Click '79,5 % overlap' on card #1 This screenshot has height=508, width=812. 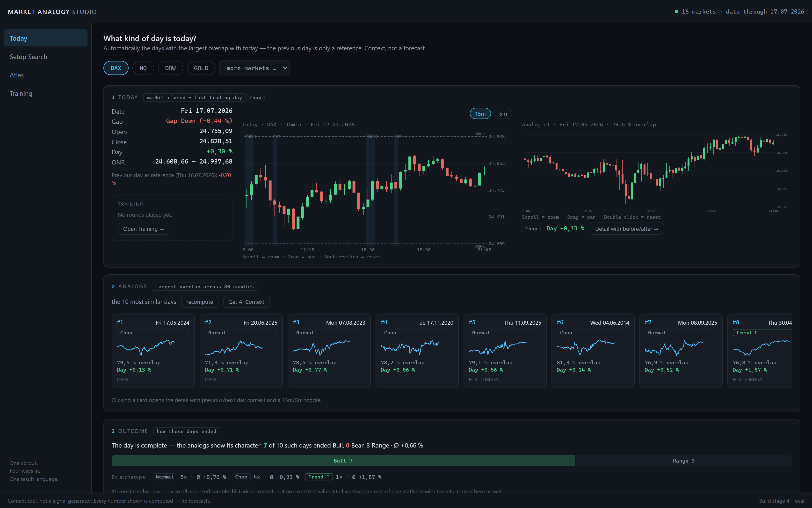[x=138, y=363]
